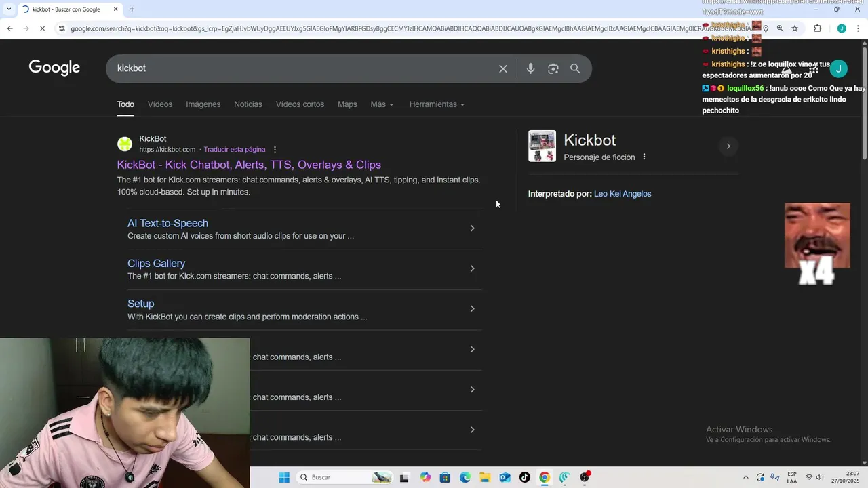Open OBS Studio icon in taskbar

(584, 477)
